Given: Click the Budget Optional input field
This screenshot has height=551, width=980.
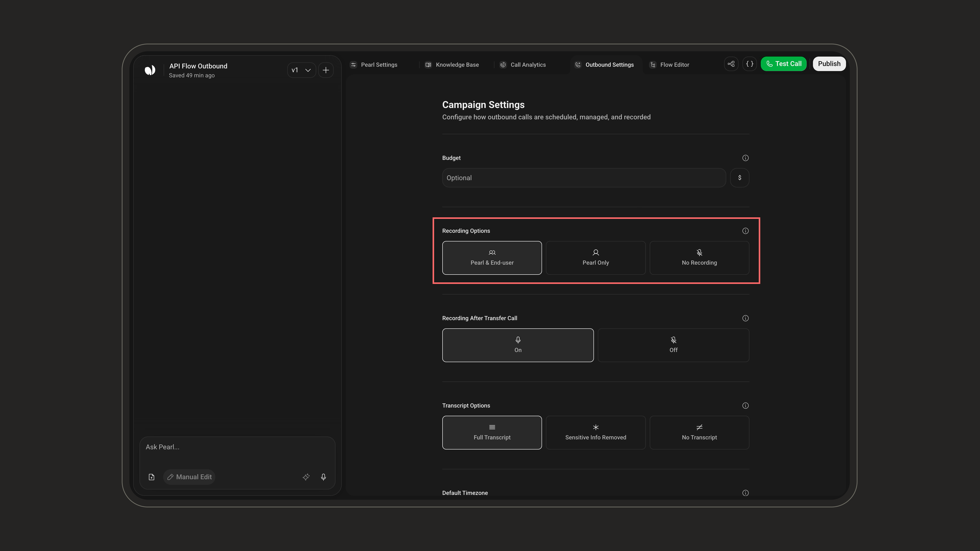Looking at the screenshot, I should coord(584,178).
